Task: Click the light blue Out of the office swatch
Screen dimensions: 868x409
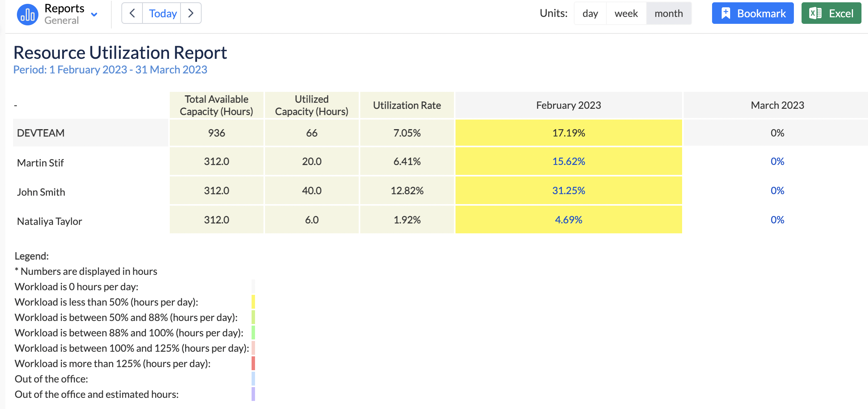Action: click(253, 379)
